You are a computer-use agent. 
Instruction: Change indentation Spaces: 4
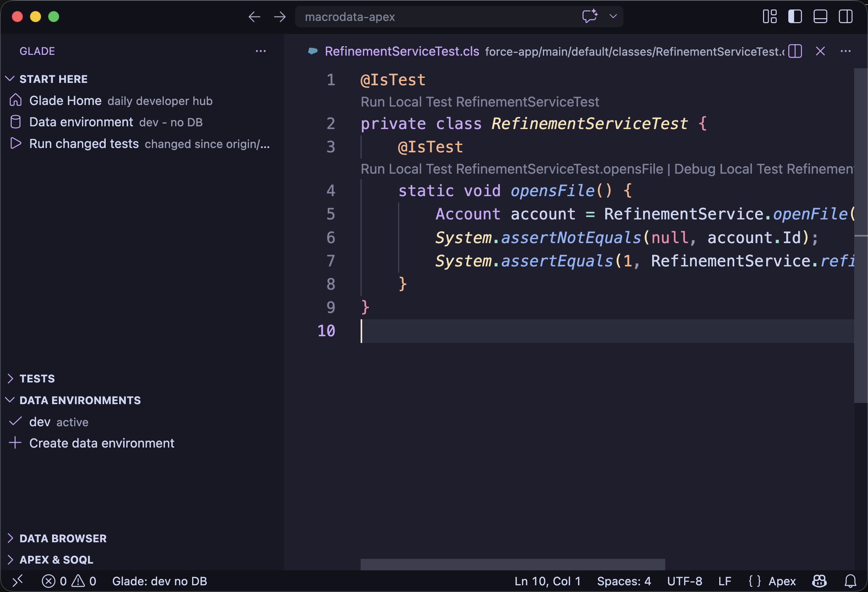[624, 581]
